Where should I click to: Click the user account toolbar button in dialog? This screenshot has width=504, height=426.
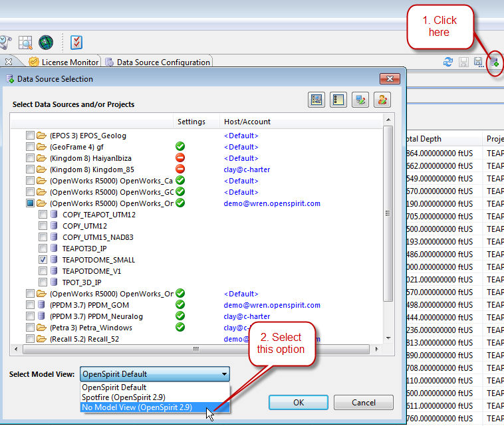coord(382,100)
